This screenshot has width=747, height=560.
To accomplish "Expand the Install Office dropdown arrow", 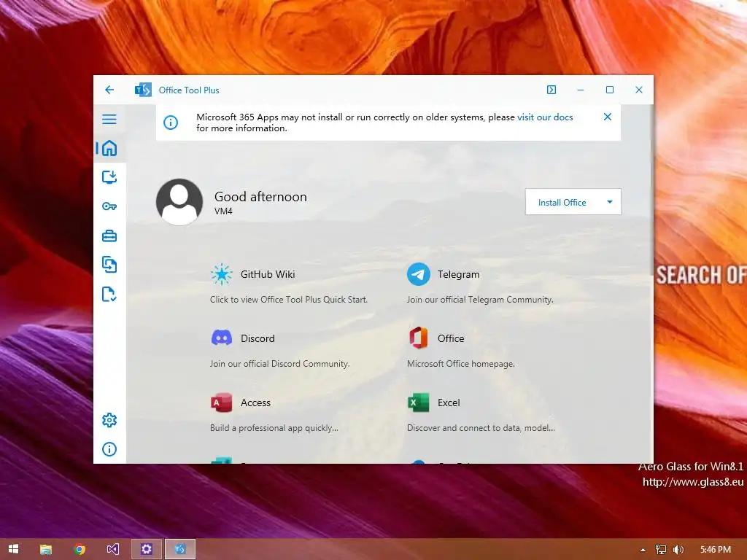I will [x=610, y=202].
